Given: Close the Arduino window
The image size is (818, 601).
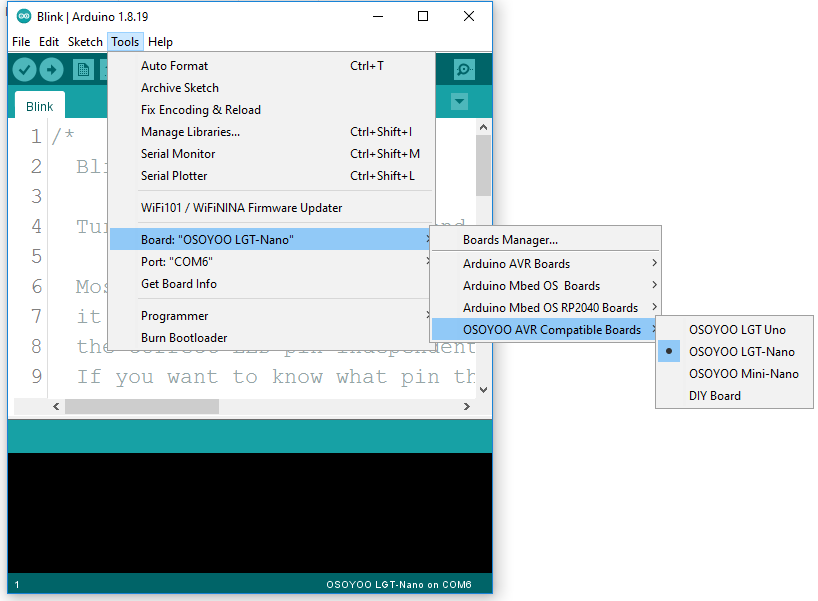Looking at the screenshot, I should pyautogui.click(x=468, y=16).
